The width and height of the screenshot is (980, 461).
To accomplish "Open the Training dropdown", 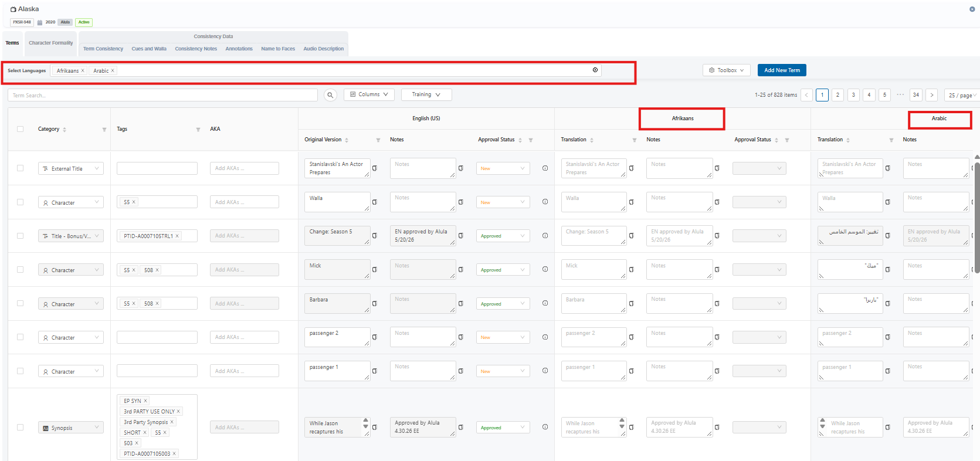I will (426, 94).
